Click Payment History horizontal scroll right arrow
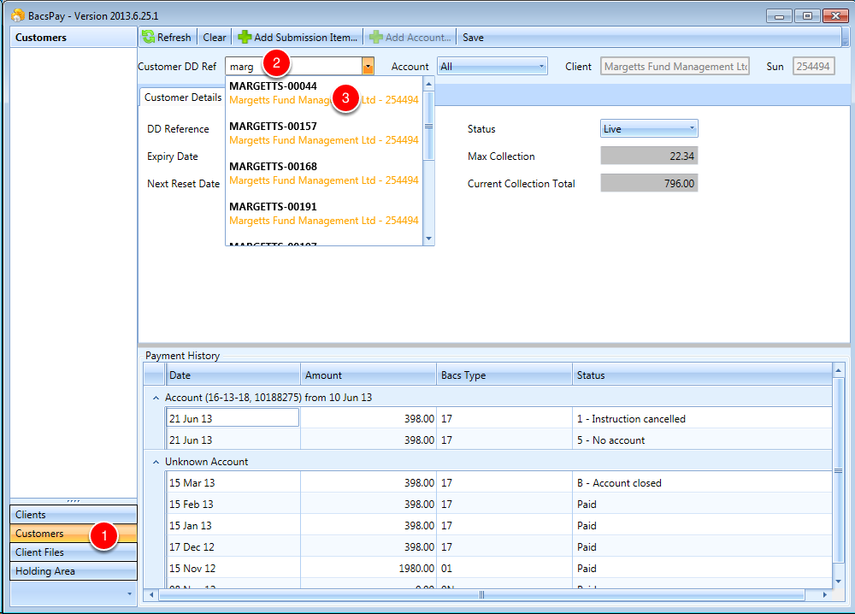The width and height of the screenshot is (855, 614). (x=824, y=595)
